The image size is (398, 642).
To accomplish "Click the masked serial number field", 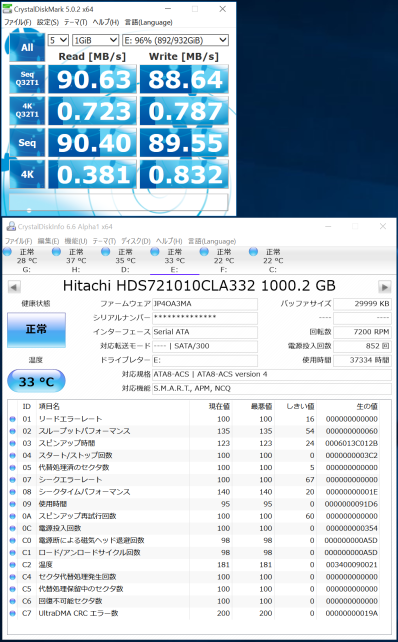I will (205, 318).
